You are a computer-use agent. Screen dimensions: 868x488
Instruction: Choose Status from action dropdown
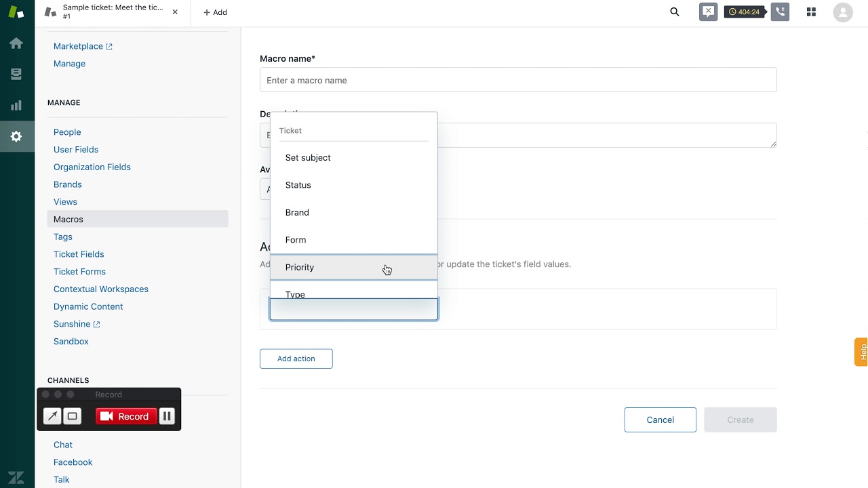tap(354, 185)
